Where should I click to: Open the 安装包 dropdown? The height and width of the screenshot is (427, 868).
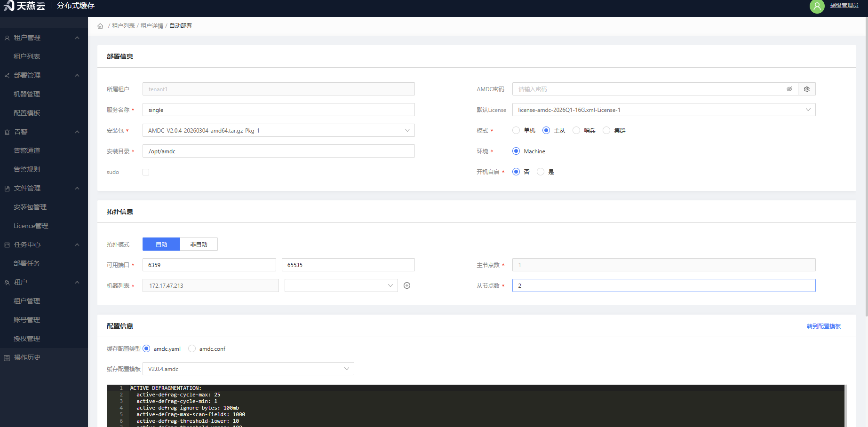tap(279, 130)
